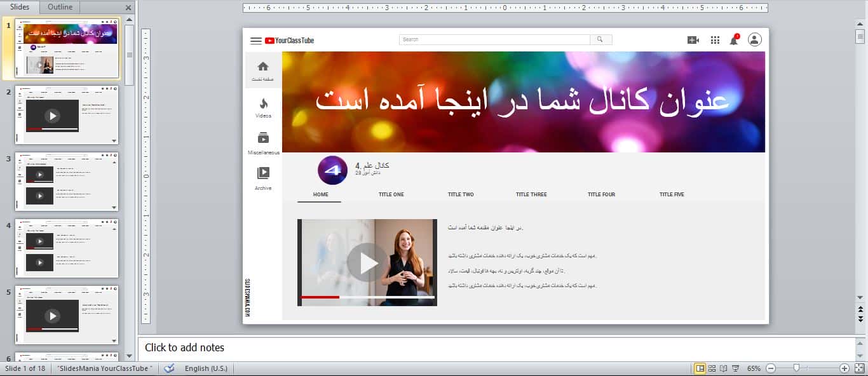The image size is (868, 376).
Task: Click the Next Slide double-arrow button
Action: click(860, 318)
